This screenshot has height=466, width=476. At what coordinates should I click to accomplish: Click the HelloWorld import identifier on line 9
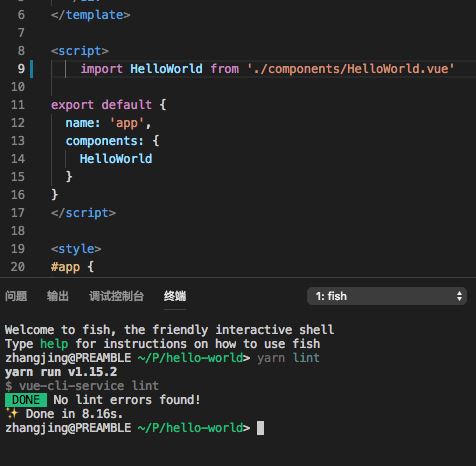click(x=166, y=69)
